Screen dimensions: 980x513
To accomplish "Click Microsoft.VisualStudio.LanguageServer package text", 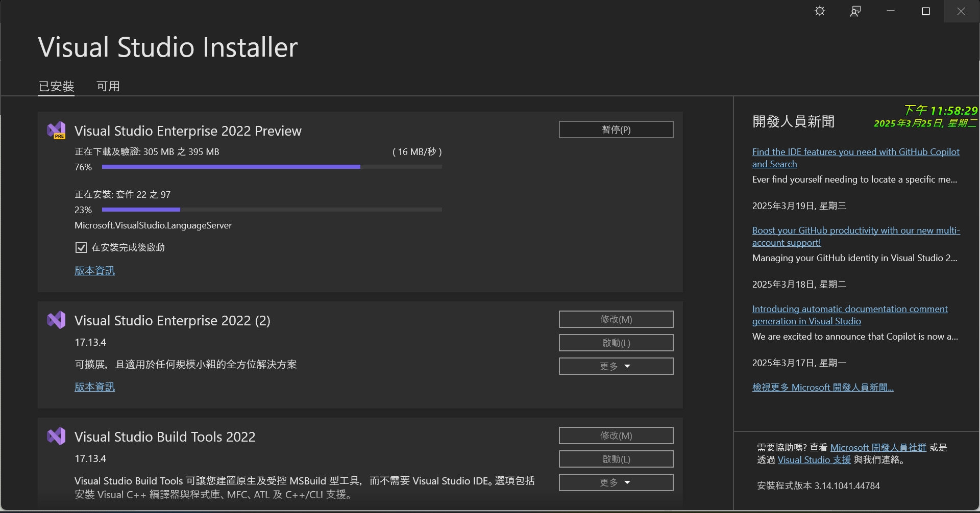I will pyautogui.click(x=153, y=225).
